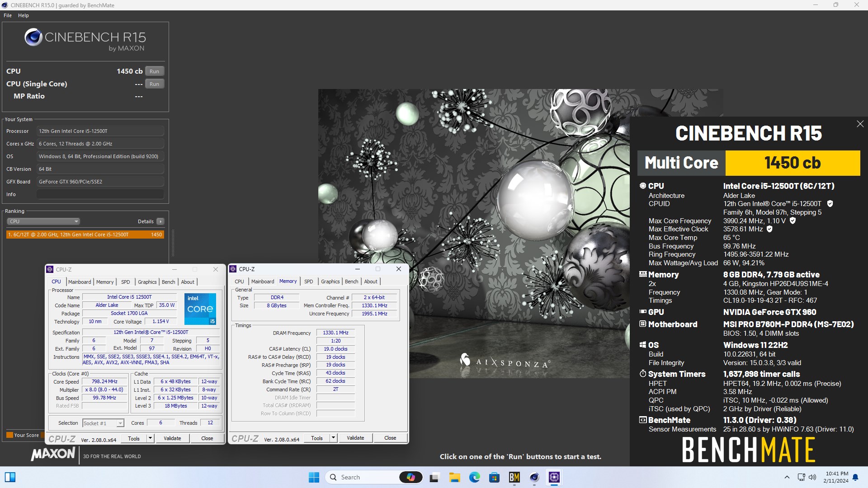Open Bench tab in left CPU-Z
This screenshot has height=488, width=868.
coord(169,282)
